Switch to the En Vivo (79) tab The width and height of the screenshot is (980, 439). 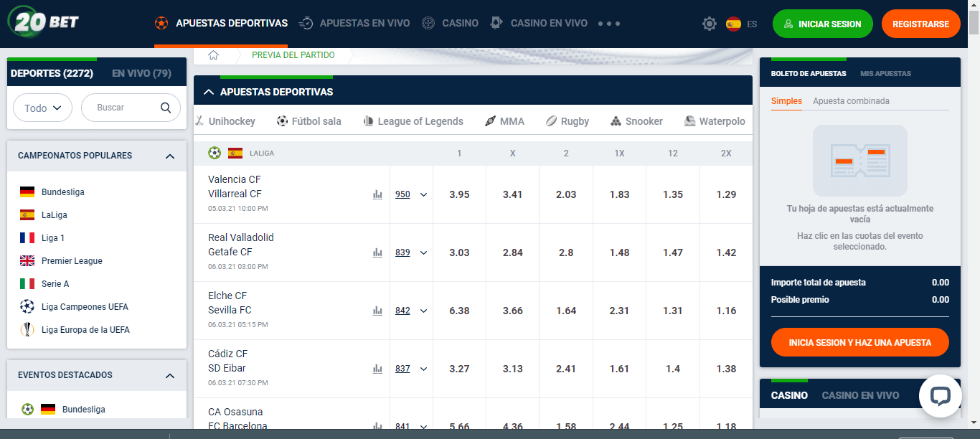(141, 73)
